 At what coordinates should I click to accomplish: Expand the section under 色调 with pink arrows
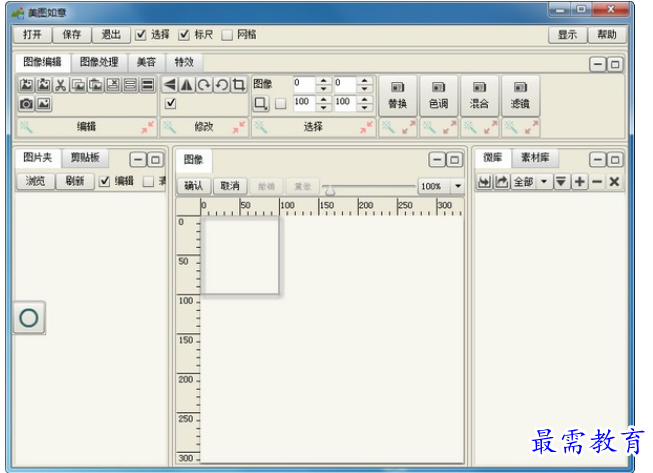coord(449,127)
